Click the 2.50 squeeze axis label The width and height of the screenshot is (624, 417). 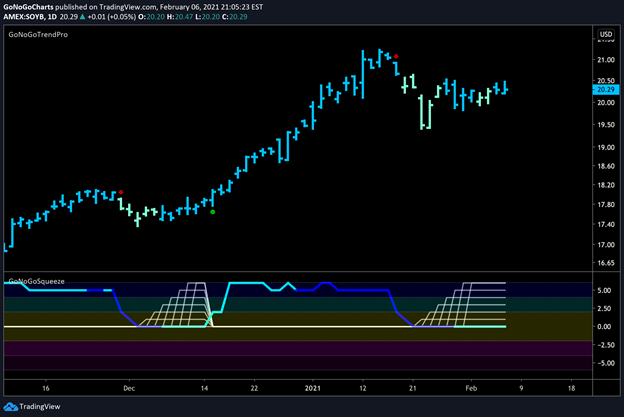pos(604,308)
